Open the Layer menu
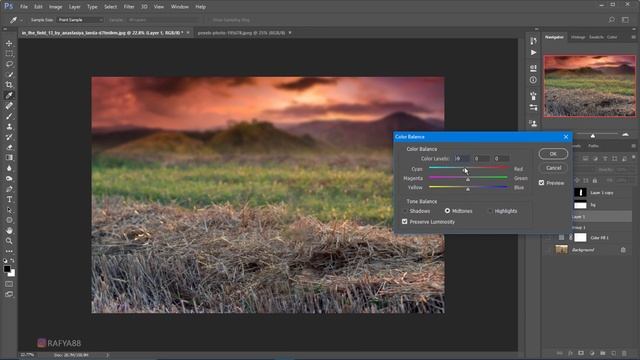The image size is (640, 360). coord(74,7)
